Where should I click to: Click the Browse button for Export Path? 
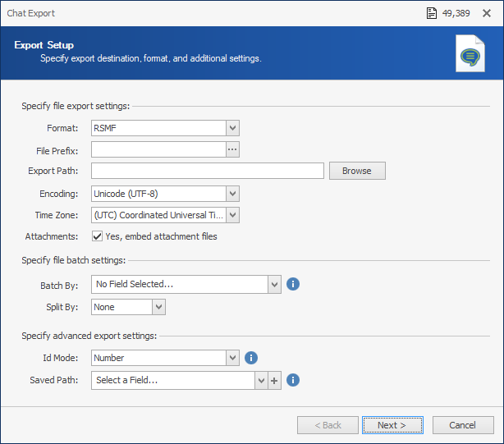pyautogui.click(x=357, y=171)
